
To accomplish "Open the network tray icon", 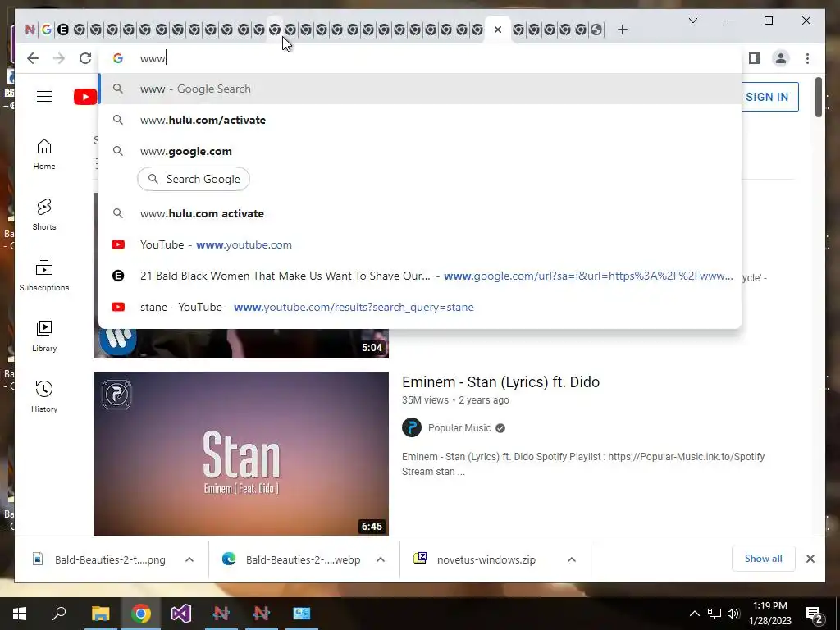I will click(x=714, y=614).
